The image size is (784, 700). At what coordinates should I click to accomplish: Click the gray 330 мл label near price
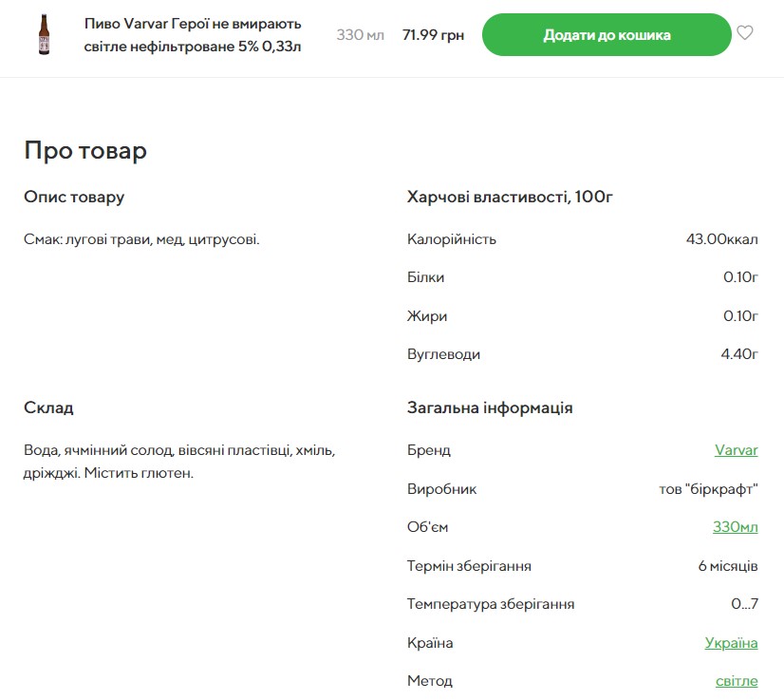(361, 35)
